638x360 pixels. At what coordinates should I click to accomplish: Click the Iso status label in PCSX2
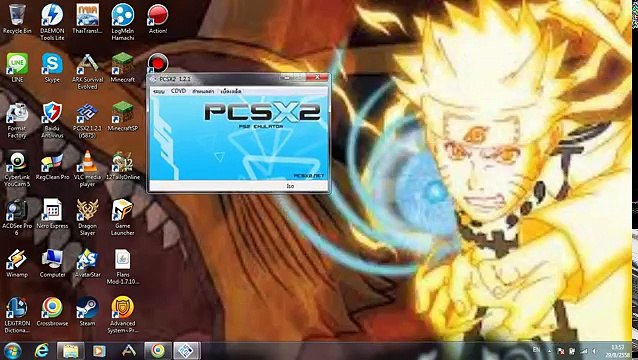[x=290, y=186]
